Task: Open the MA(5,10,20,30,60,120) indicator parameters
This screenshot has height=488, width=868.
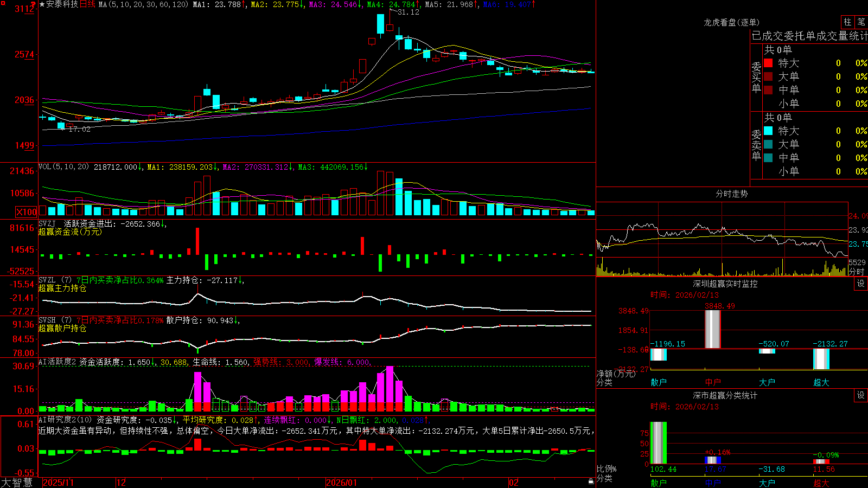Action: click(143, 4)
